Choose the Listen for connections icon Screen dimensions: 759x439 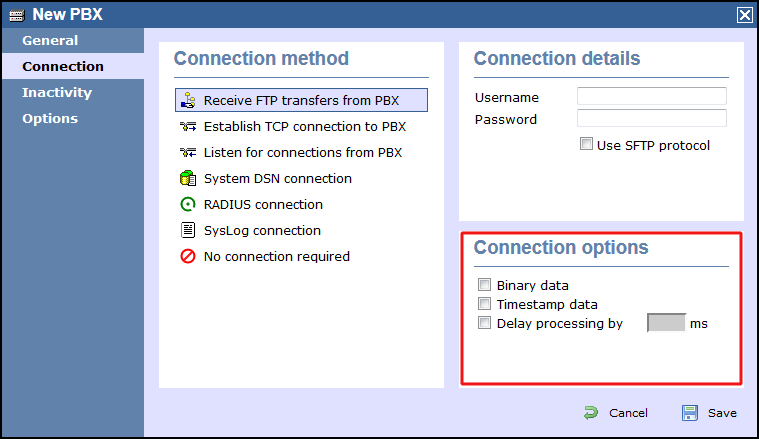188,152
